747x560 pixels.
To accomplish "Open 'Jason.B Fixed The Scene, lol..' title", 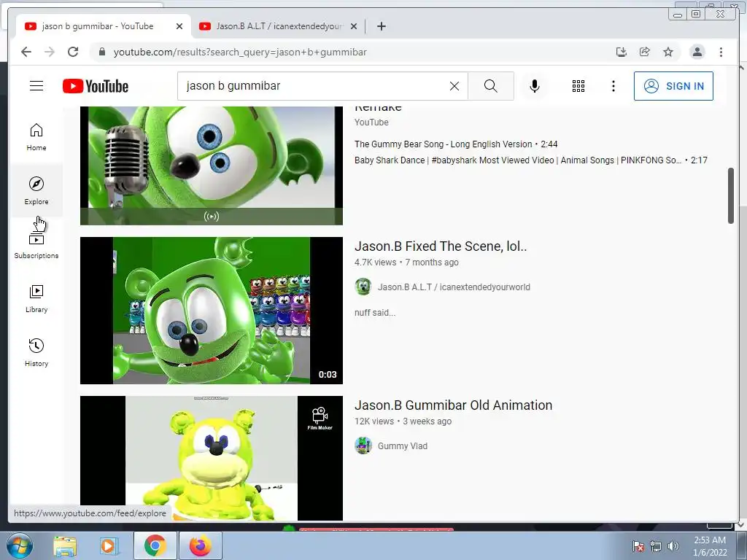I will 441,246.
